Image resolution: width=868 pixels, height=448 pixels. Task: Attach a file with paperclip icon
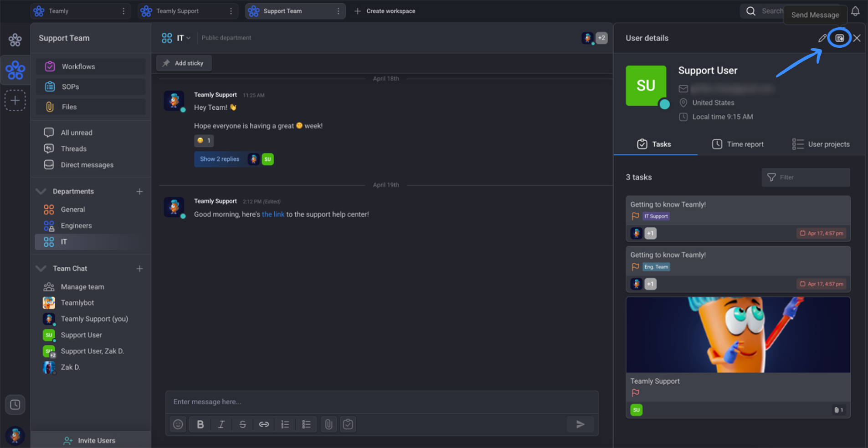(329, 424)
